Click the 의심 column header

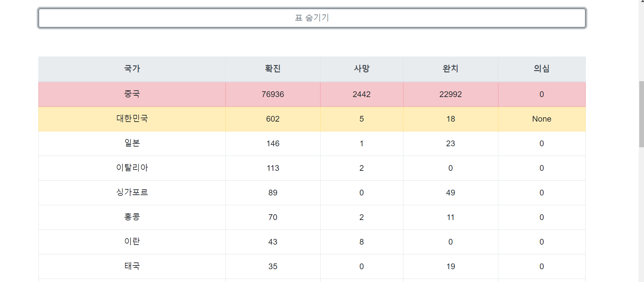pyautogui.click(x=542, y=69)
